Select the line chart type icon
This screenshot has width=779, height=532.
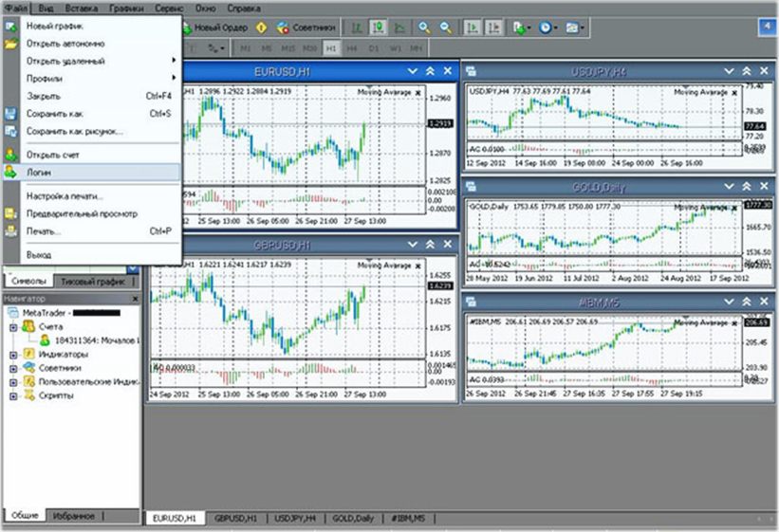click(398, 28)
